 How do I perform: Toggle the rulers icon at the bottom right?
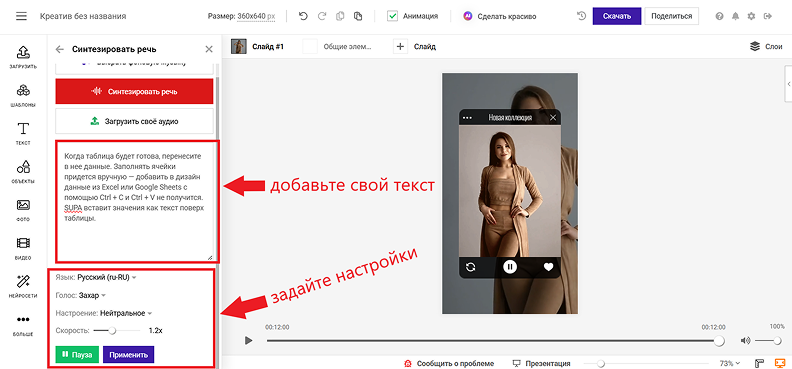(759, 363)
